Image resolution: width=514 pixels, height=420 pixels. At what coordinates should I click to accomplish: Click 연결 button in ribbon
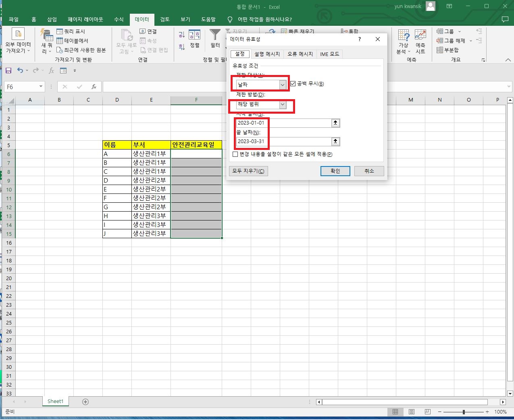[148, 31]
